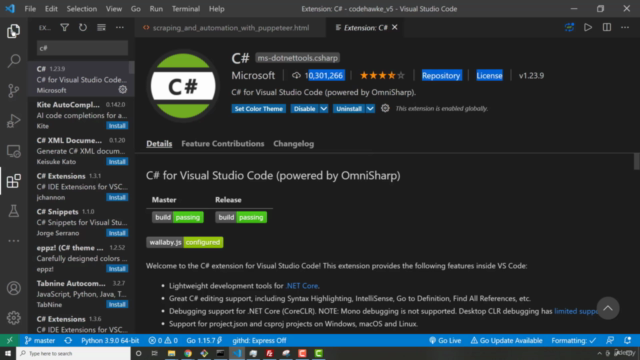Open File Explorer from the taskbar
The image size is (640, 360).
tap(171, 353)
